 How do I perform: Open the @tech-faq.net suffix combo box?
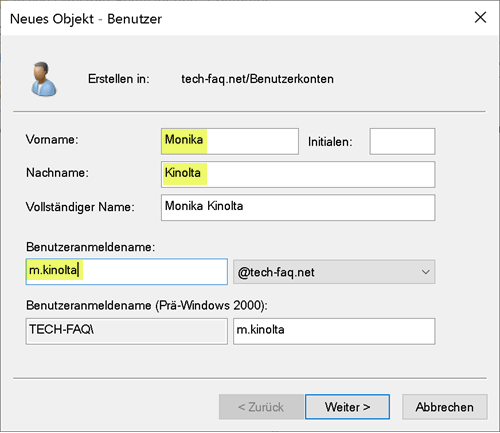click(x=334, y=272)
